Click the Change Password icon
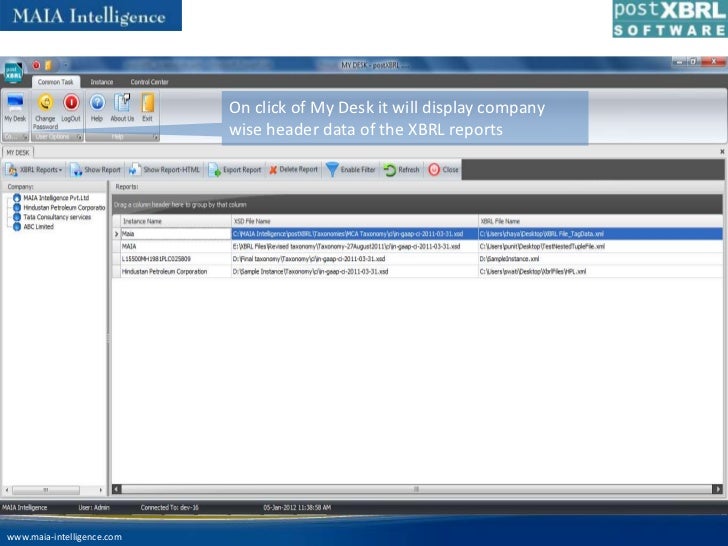Image resolution: width=728 pixels, height=546 pixels. [x=46, y=103]
